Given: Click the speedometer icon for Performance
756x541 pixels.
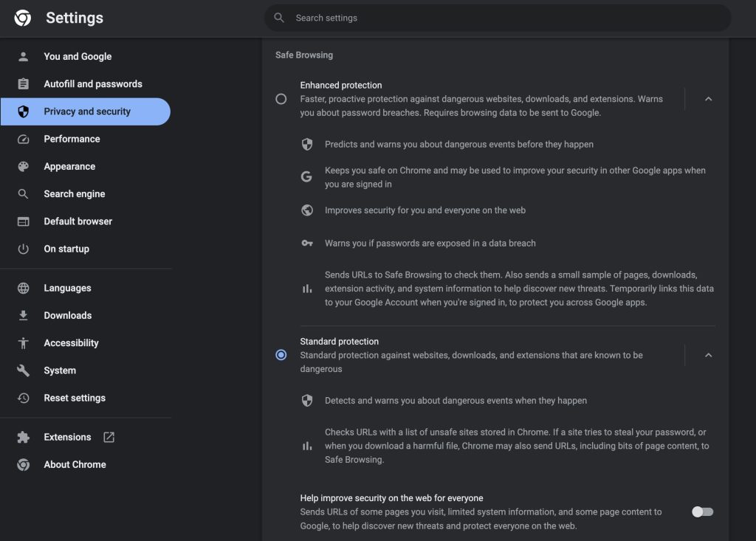Looking at the screenshot, I should click(x=24, y=139).
